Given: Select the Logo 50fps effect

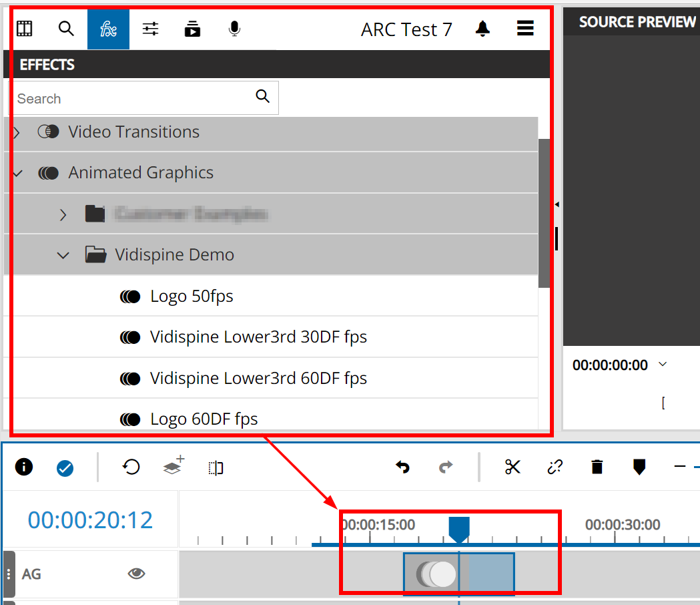Looking at the screenshot, I should [192, 296].
